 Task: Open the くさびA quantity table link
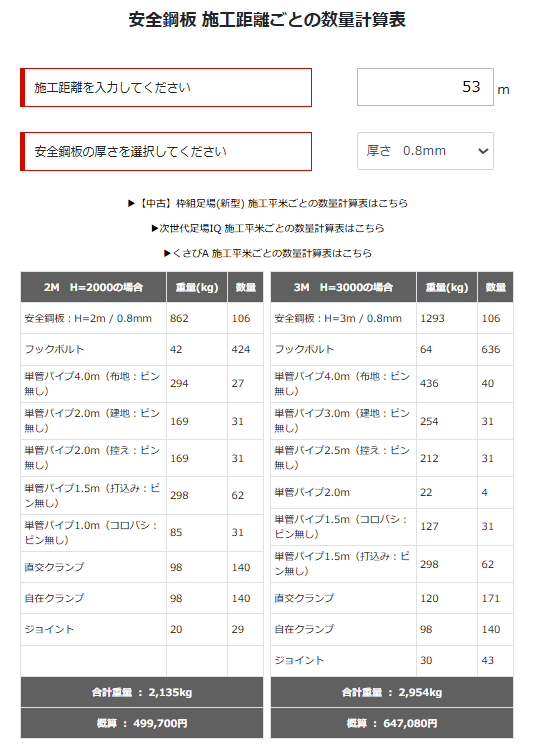pyautogui.click(x=272, y=253)
